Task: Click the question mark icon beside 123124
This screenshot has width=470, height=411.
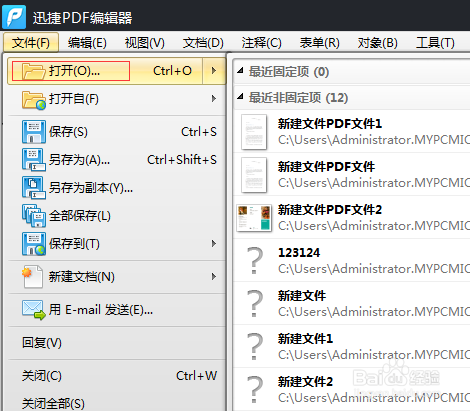Action: point(255,260)
